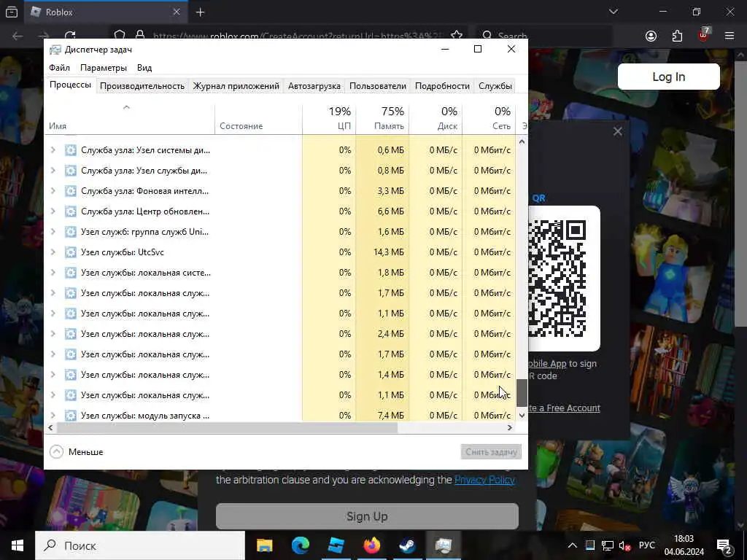The height and width of the screenshot is (560, 747).
Task: Switch to Firefox in the taskbar
Action: click(372, 545)
